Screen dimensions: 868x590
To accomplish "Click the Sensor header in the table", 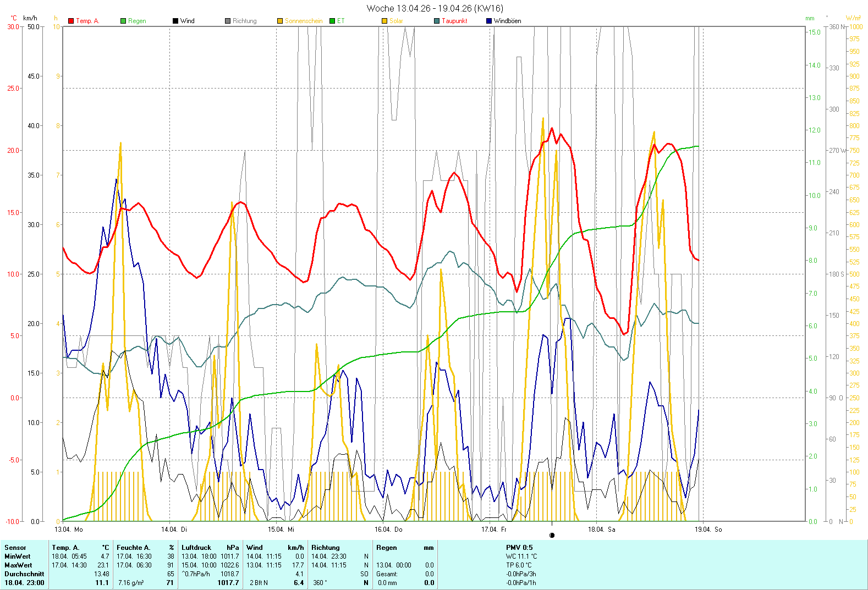I will 15,548.
